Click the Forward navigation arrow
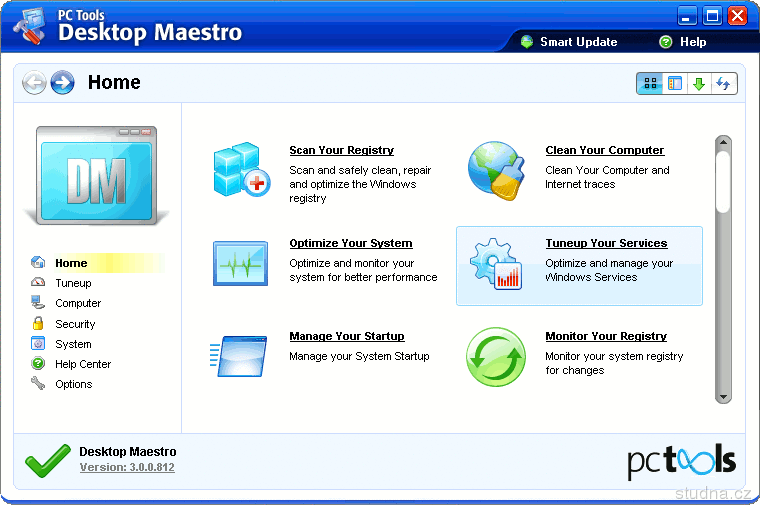 (x=63, y=82)
